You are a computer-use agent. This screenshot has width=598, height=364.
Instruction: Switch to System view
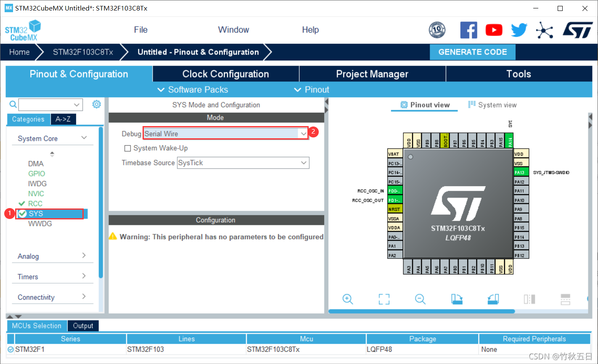492,105
